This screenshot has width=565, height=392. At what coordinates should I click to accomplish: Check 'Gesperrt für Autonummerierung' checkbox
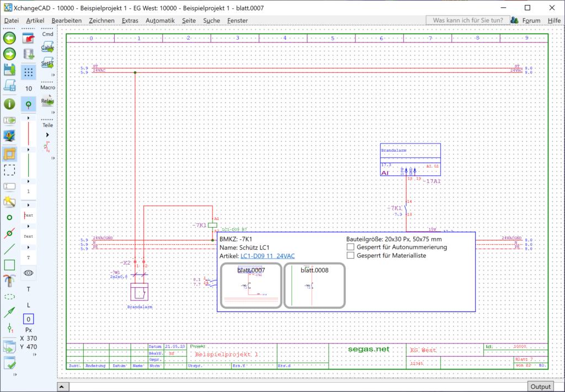click(350, 248)
